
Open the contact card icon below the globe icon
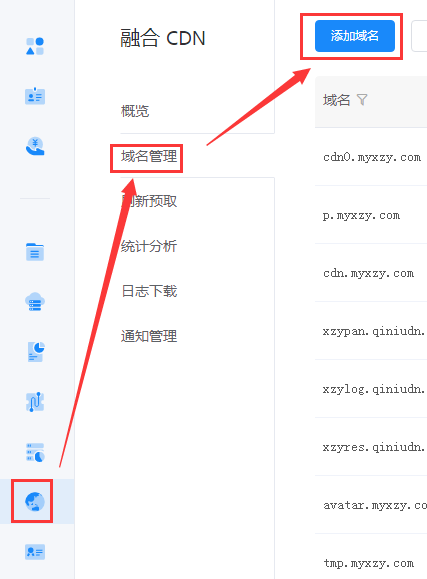point(35,552)
